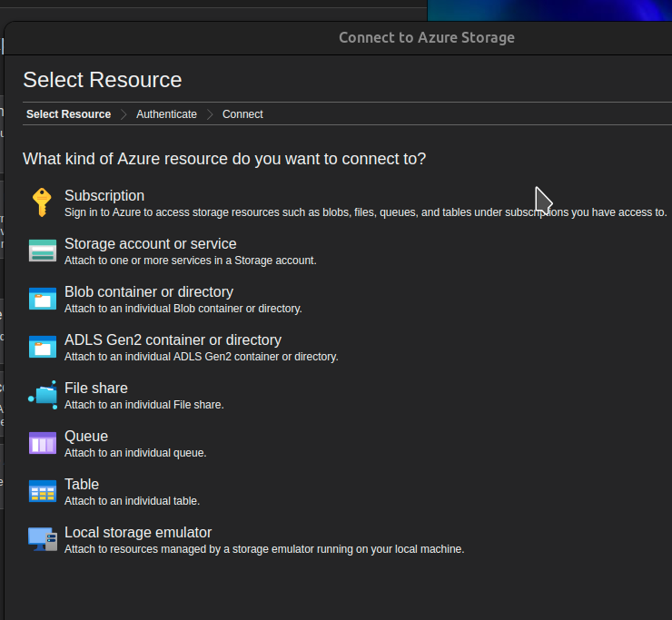
Task: Click 'Attach to an individual Blob container' text
Action: (x=183, y=309)
